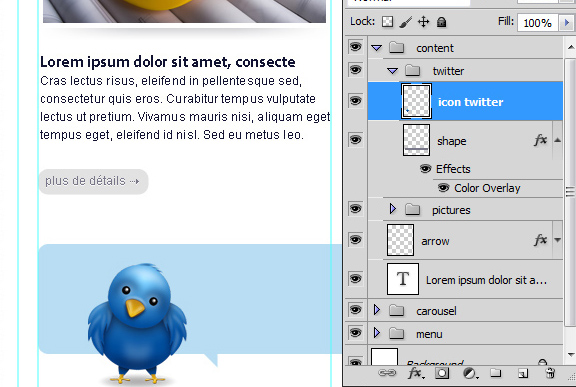This screenshot has width=576, height=387.
Task: Select the shape layer name
Action: [x=451, y=141]
